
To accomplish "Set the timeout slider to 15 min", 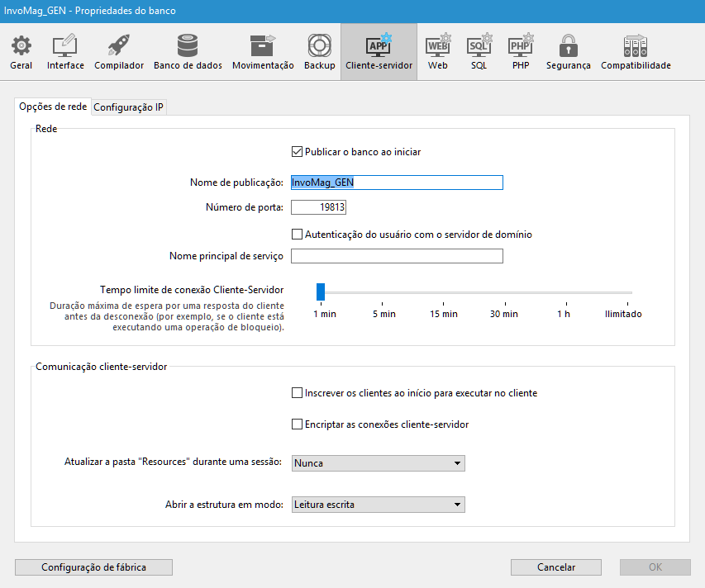I will click(x=444, y=292).
